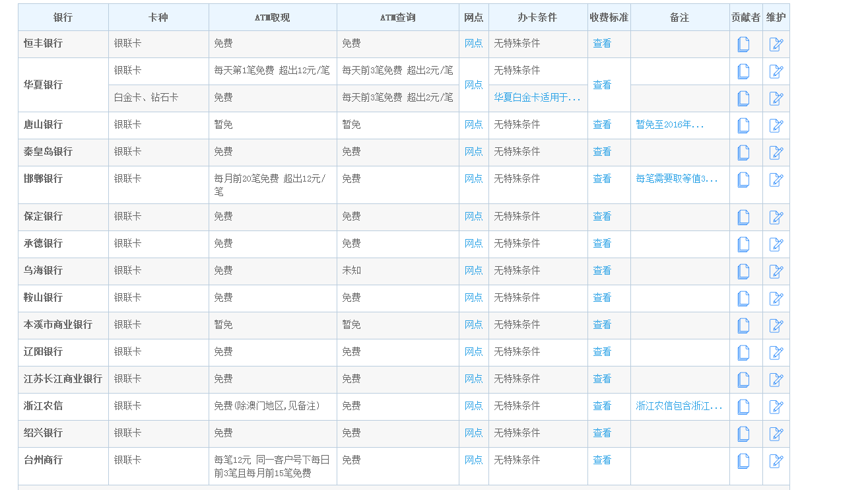Select 白金卡、钻石卡 card type cell

click(x=158, y=98)
